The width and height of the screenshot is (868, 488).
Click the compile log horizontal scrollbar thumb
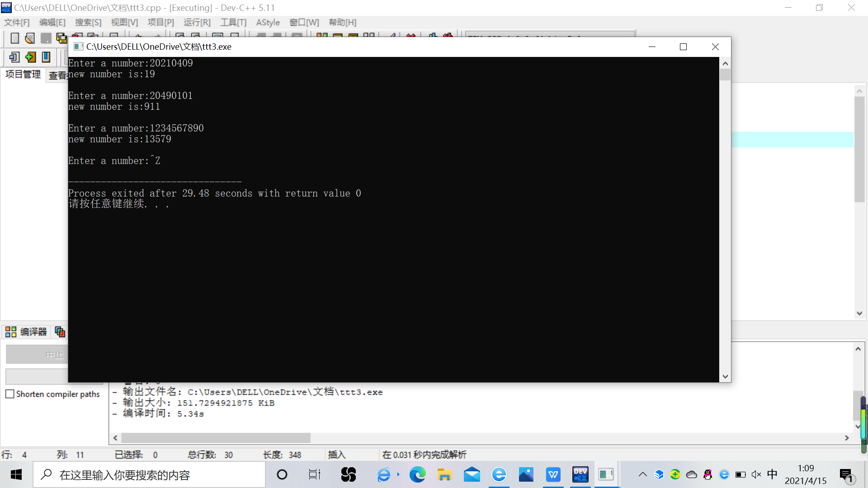(216, 438)
